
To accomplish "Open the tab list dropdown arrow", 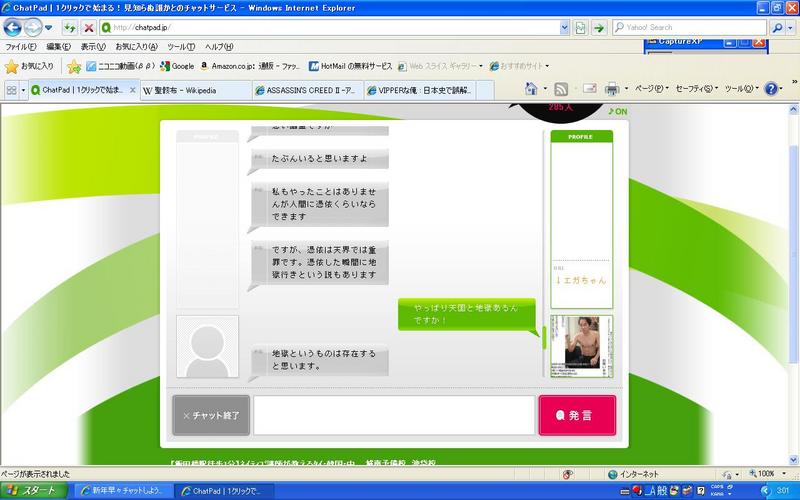I will click(x=23, y=90).
